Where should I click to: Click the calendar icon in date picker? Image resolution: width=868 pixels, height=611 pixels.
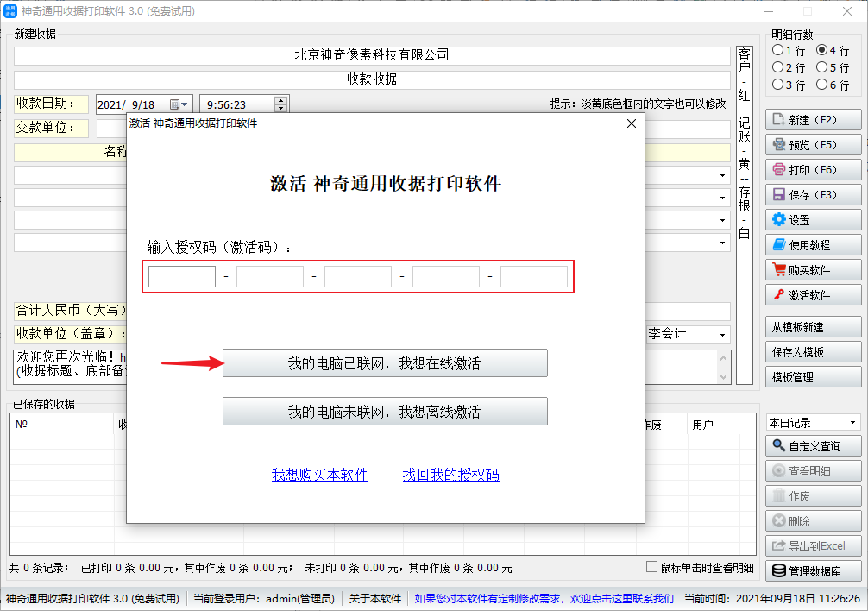[x=175, y=104]
